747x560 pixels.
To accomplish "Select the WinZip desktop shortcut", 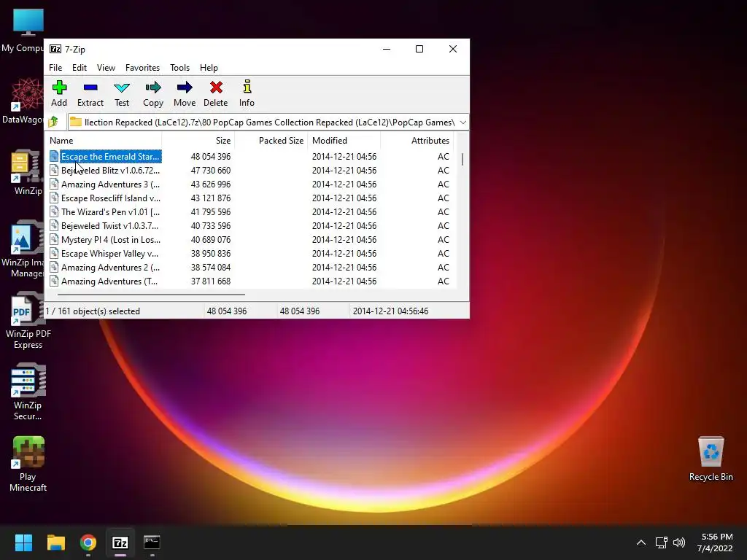I will [28, 172].
